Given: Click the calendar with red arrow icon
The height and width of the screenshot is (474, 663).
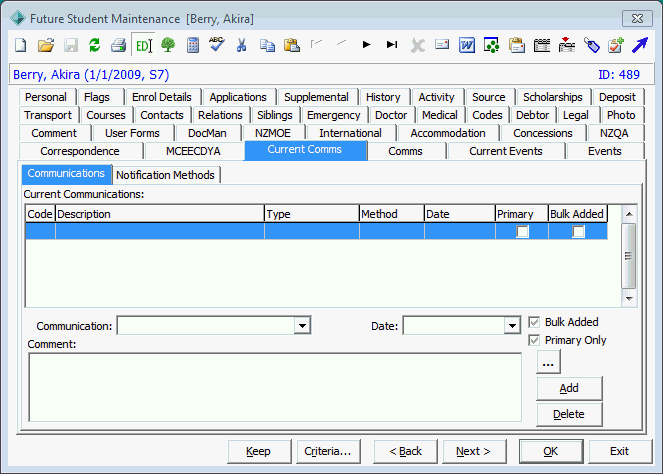Looking at the screenshot, I should click(x=567, y=44).
